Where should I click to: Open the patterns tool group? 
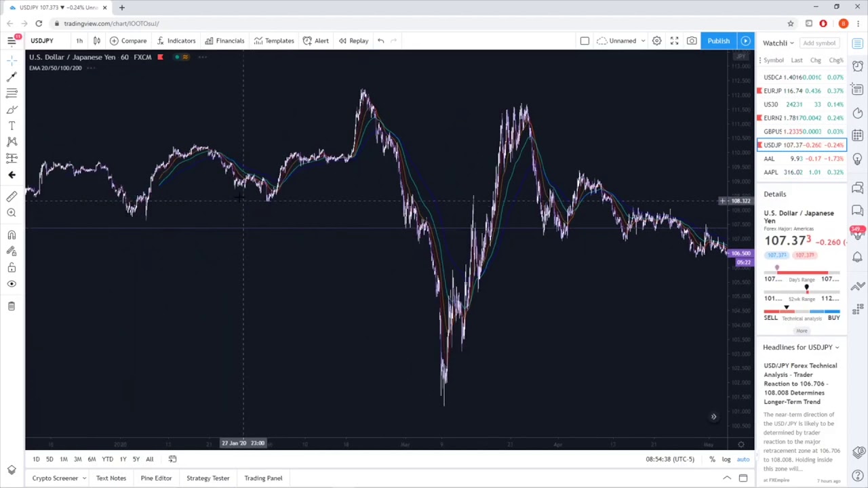tap(12, 142)
